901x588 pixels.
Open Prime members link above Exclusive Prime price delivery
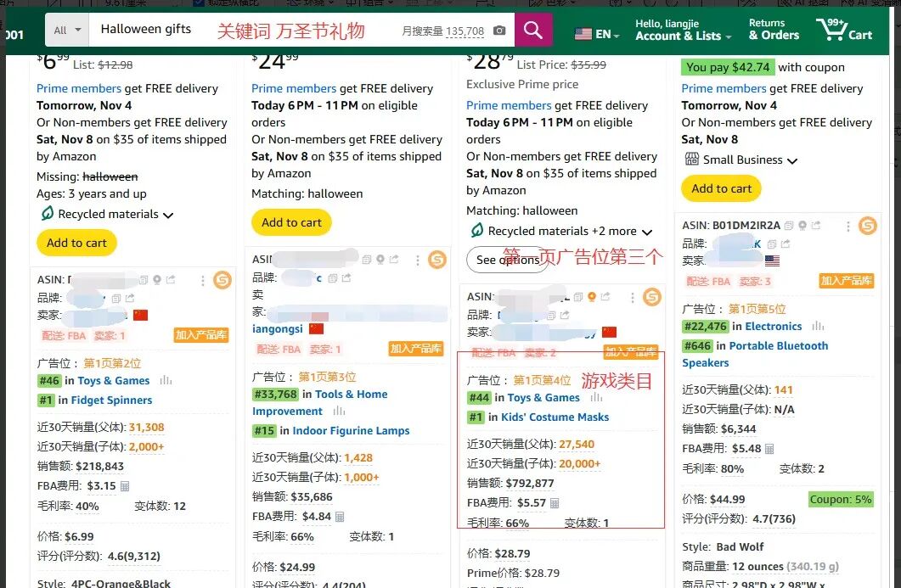click(x=509, y=106)
